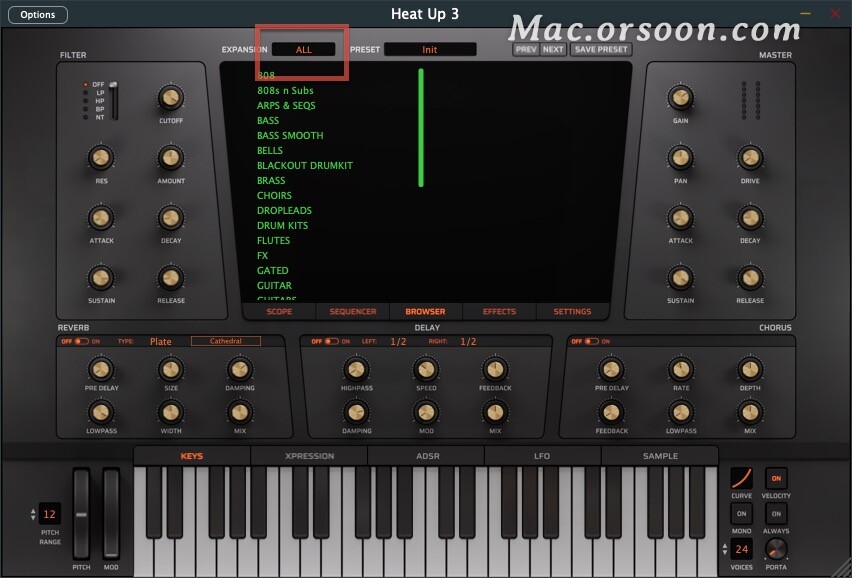Click the NEXT preset button
The height and width of the screenshot is (578, 852).
[x=553, y=49]
